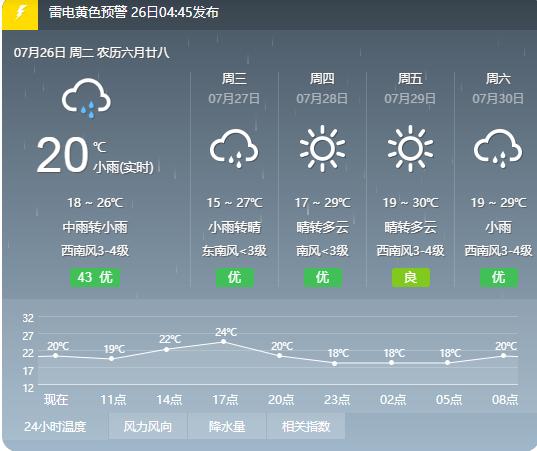Click the rain cloud icon for 周六
Screen dimensions: 537x451
pyautogui.click(x=498, y=148)
